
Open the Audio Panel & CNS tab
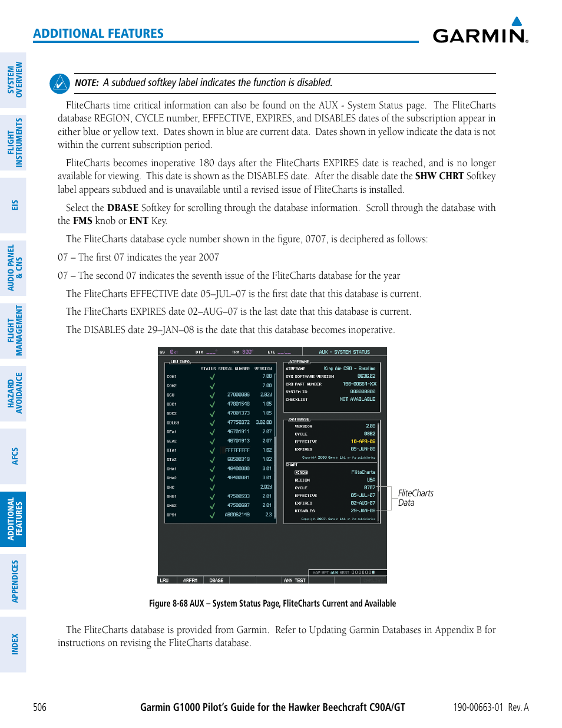pos(13,268)
